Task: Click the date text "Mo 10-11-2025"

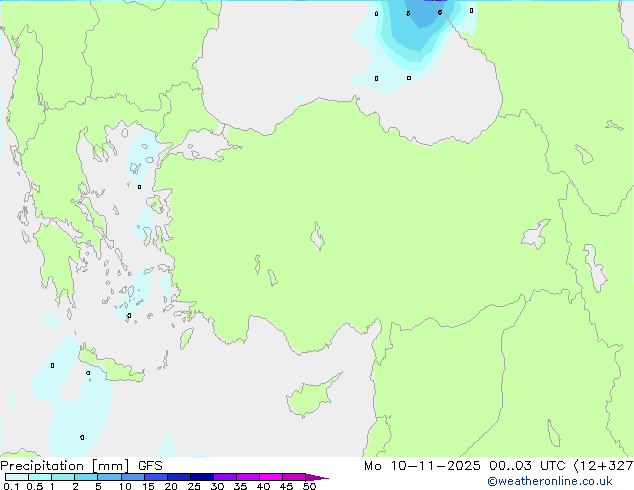Action: 422,466
